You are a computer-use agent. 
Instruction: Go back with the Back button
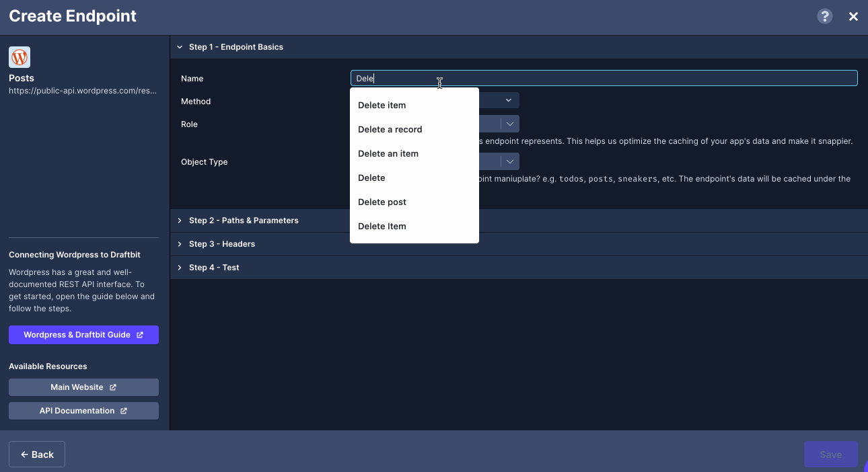tap(37, 455)
